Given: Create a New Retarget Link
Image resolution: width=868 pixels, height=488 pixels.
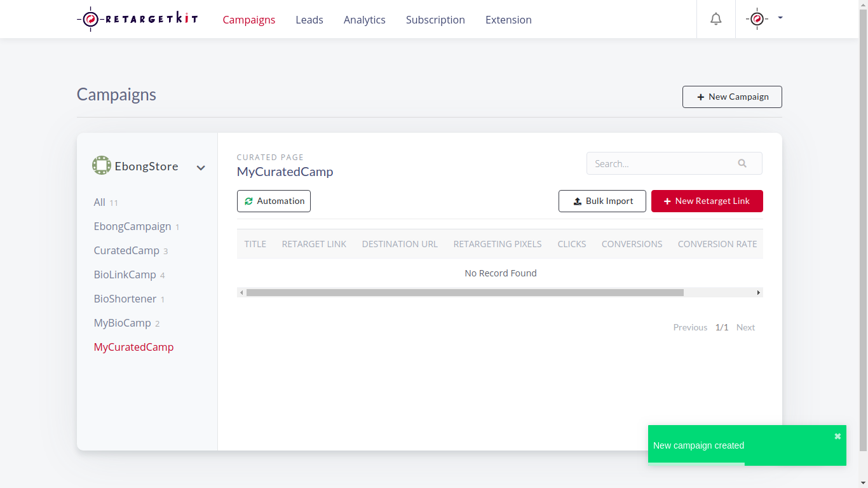Looking at the screenshot, I should (707, 201).
